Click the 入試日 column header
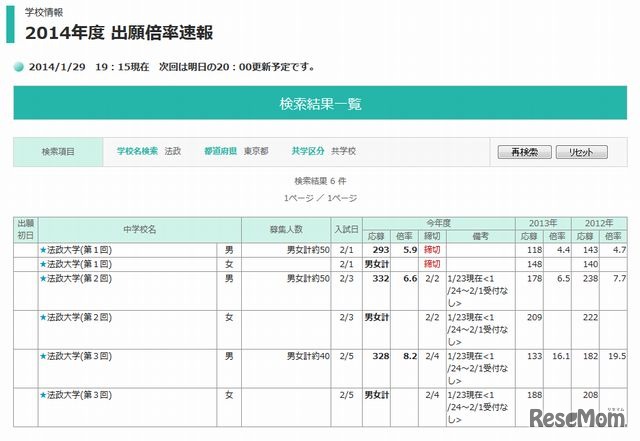This screenshot has height=441, width=640. pyautogui.click(x=347, y=229)
